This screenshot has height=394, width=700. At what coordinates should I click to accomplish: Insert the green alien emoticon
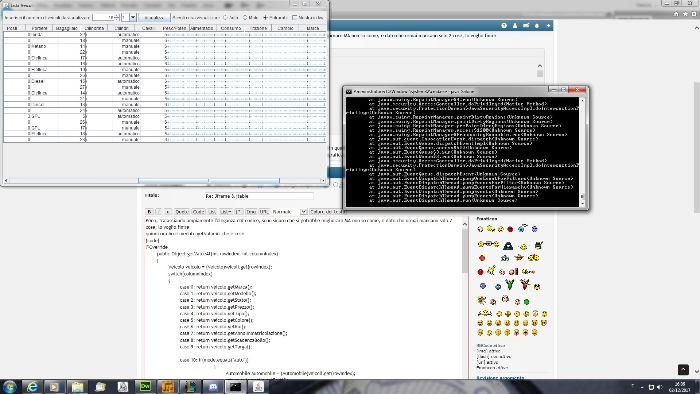tap(510, 284)
